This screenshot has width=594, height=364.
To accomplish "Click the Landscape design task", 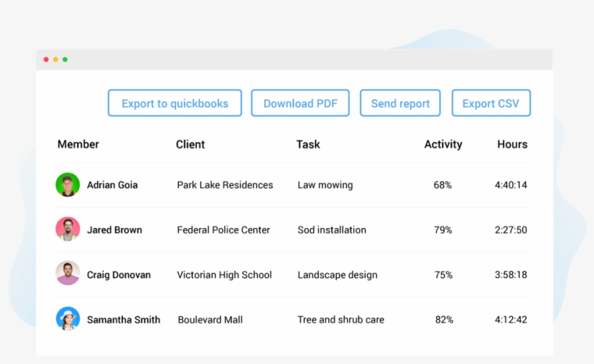I will click(337, 274).
